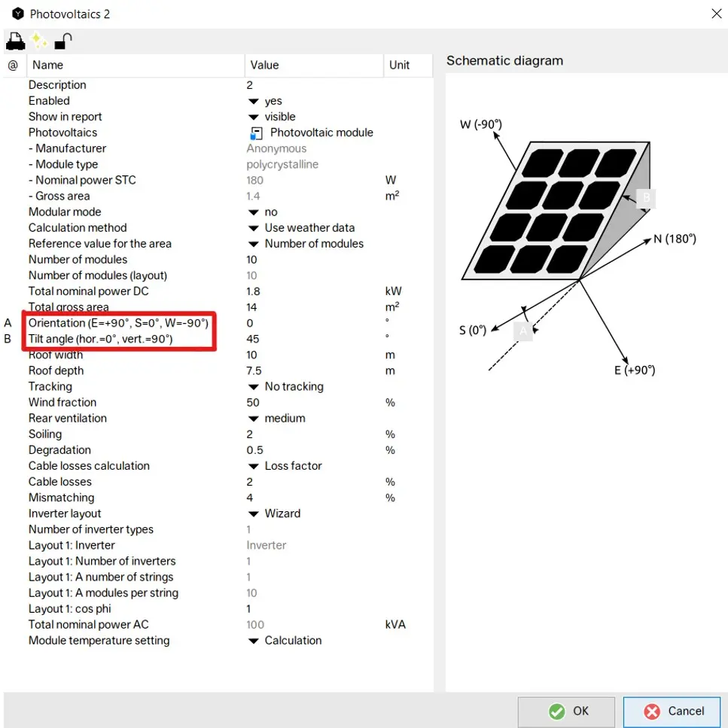This screenshot has height=728, width=728.
Task: Click the yellow sparkle wizard icon
Action: point(39,41)
